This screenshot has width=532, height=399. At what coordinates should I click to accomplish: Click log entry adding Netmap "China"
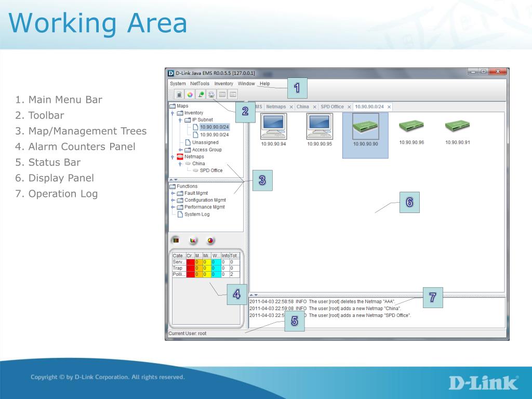point(325,309)
